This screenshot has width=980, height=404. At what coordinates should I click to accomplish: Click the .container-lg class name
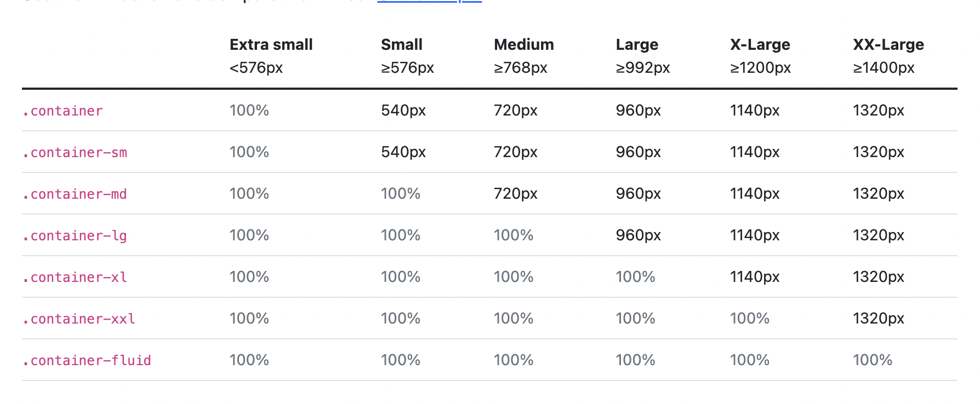(x=75, y=235)
